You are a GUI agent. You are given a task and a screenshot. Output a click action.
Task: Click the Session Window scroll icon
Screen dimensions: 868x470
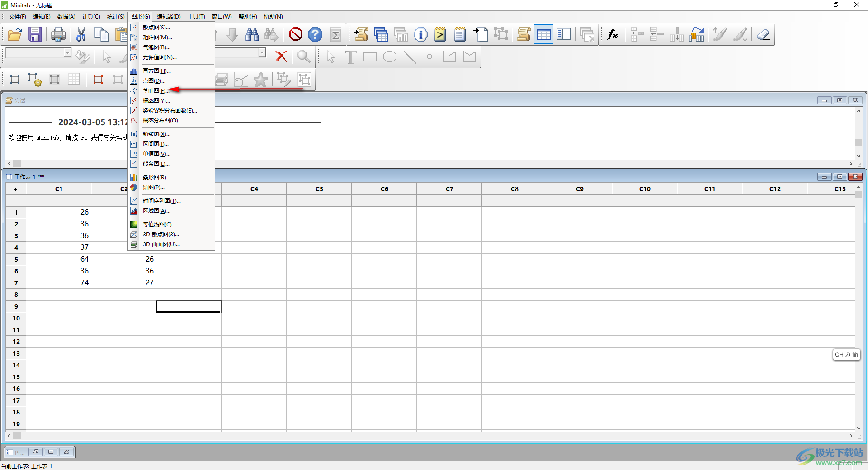point(524,34)
